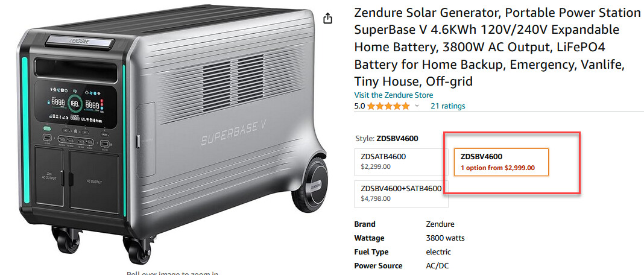Click the Wattage 3800 watts detail row
Image resolution: width=644 pixels, height=275 pixels.
[x=410, y=238]
